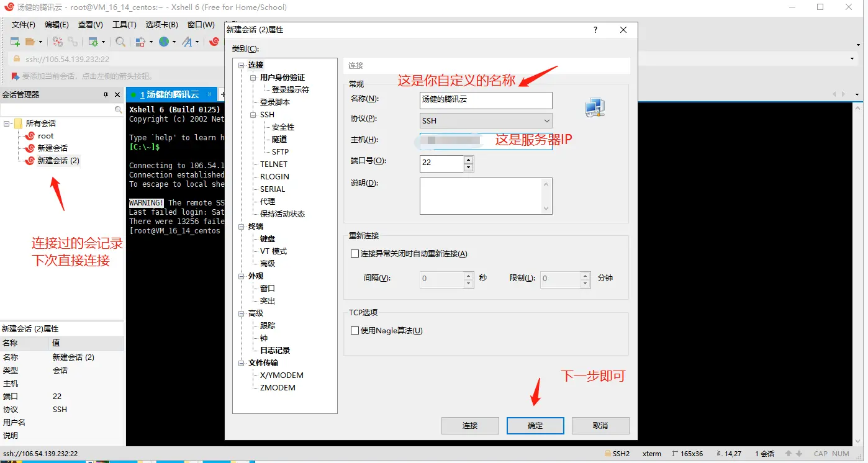Enable 连接异常关闭时自动重新连接 checkbox
Viewport: 868px width, 463px height.
pos(355,253)
